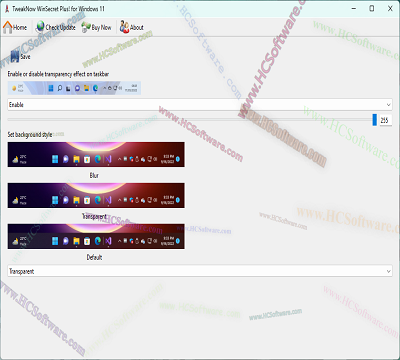This screenshot has width=400, height=360.
Task: Click the floppy disk Save icon
Action: (x=15, y=56)
